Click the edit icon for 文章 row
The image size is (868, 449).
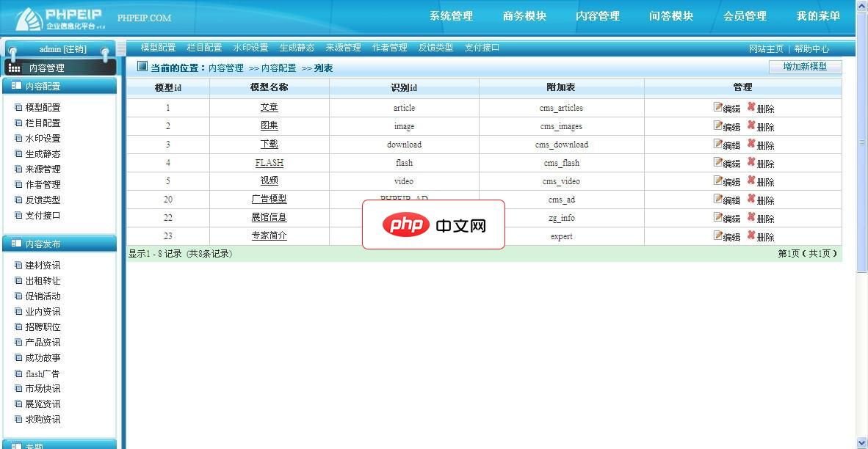click(718, 107)
